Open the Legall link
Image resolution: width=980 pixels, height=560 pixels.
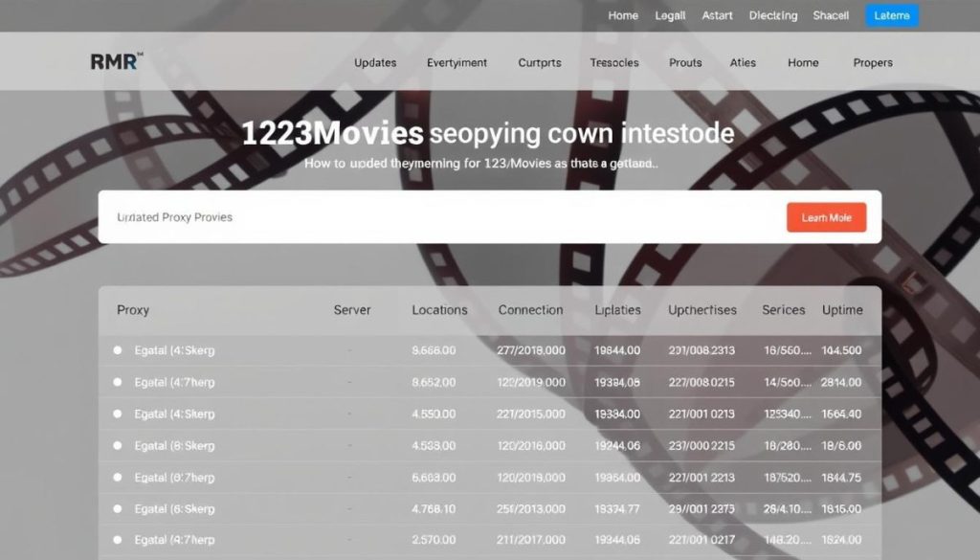click(670, 15)
